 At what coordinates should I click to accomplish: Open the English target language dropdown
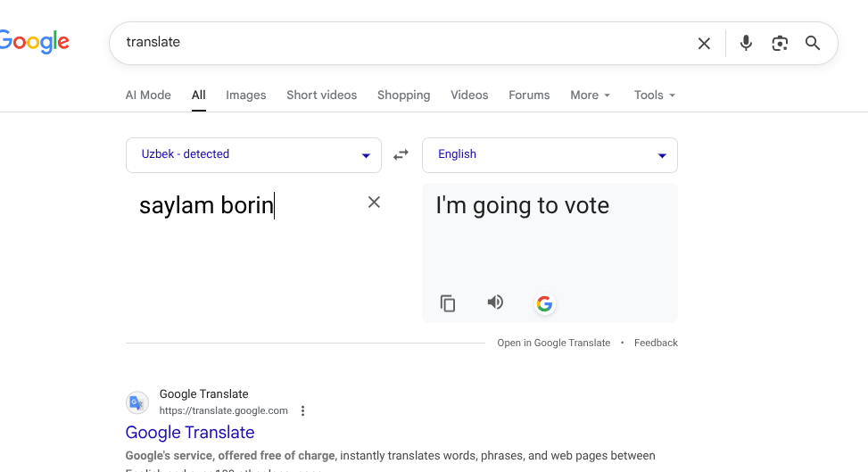pos(550,154)
